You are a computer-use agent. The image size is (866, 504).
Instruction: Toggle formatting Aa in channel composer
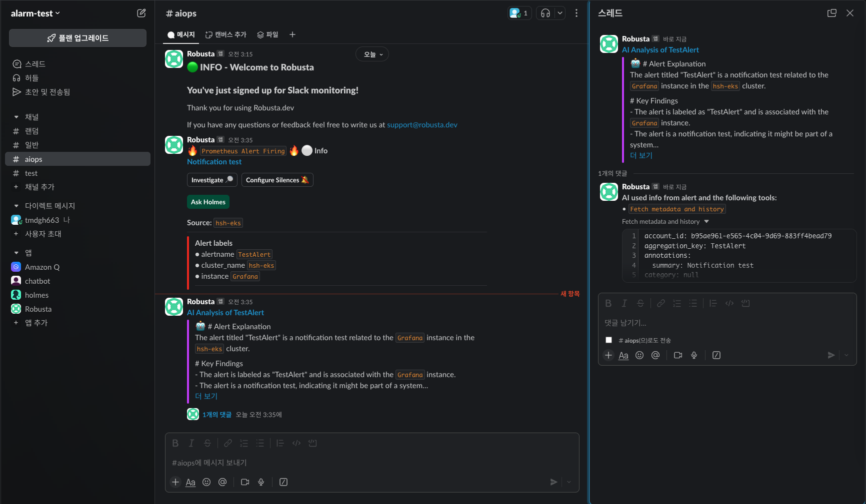(x=190, y=482)
